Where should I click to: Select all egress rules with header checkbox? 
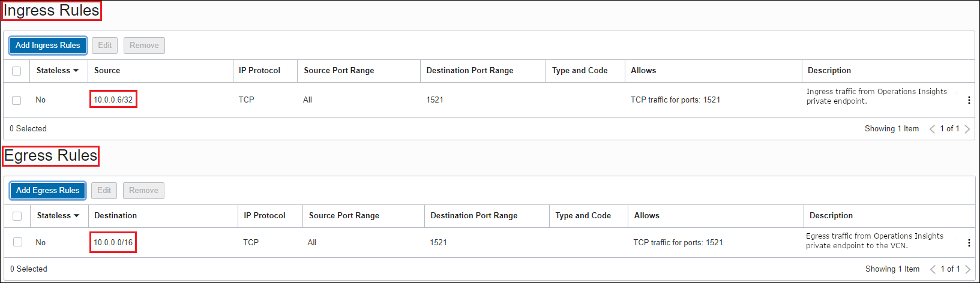coord(17,216)
